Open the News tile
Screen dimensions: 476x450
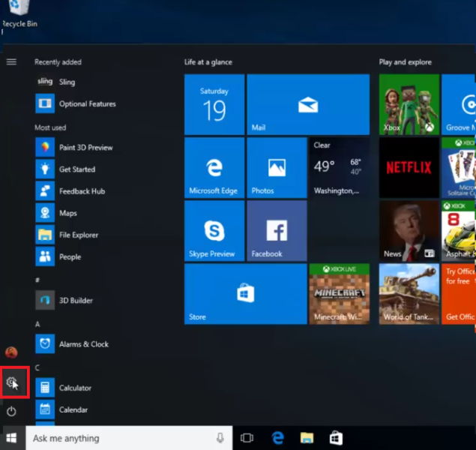point(409,231)
